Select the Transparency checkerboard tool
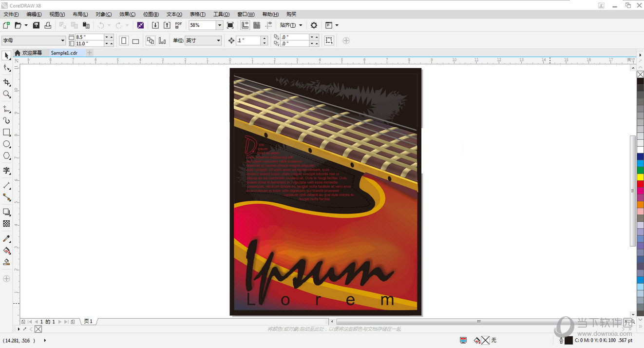 point(6,223)
